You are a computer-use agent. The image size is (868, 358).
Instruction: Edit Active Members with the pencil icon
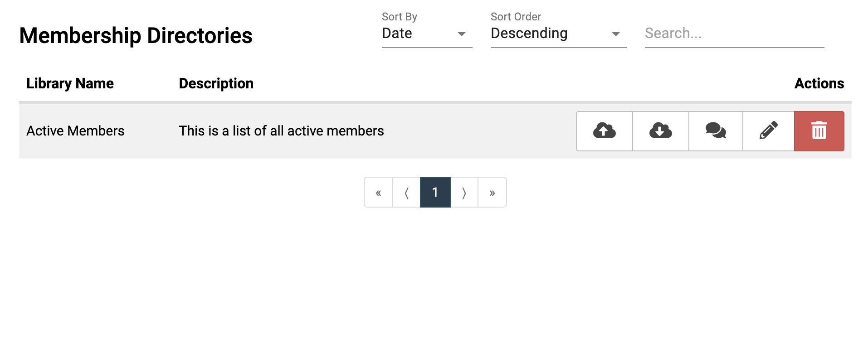(x=768, y=131)
